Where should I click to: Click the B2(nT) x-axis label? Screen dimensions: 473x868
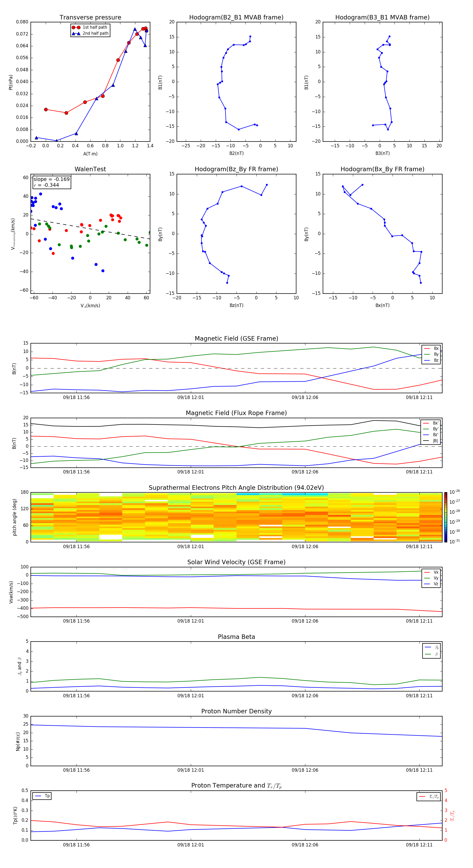pyautogui.click(x=236, y=153)
